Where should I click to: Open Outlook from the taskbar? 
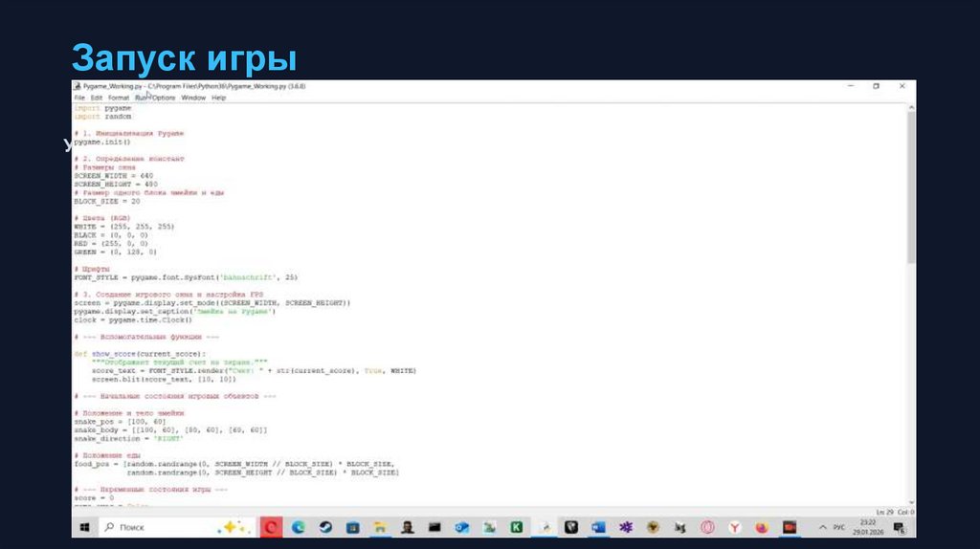tap(462, 527)
